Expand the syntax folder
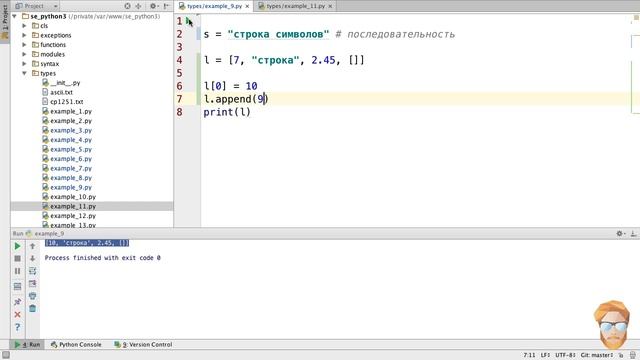Image resolution: width=640 pixels, height=360 pixels. click(24, 64)
